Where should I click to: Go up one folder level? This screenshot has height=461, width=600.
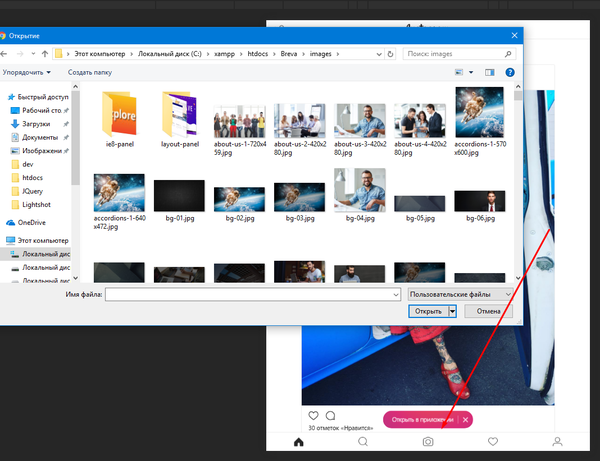coord(47,52)
